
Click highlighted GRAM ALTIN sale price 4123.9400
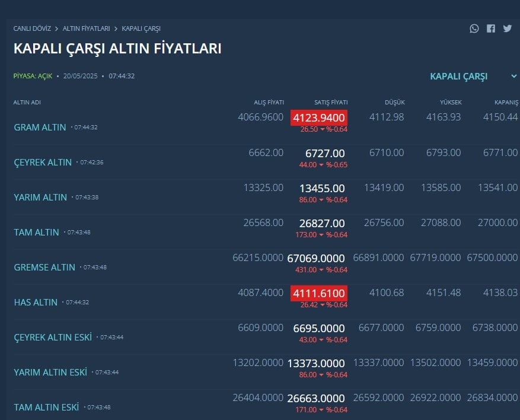click(318, 118)
